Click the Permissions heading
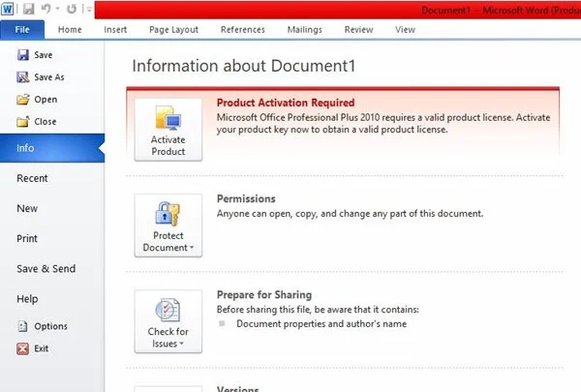 (x=246, y=198)
